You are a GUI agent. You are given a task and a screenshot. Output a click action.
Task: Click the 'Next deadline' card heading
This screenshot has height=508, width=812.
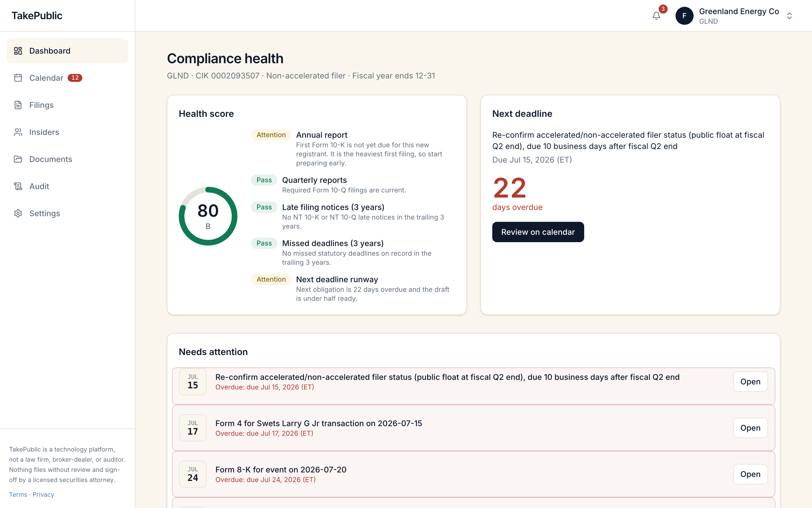pos(522,113)
